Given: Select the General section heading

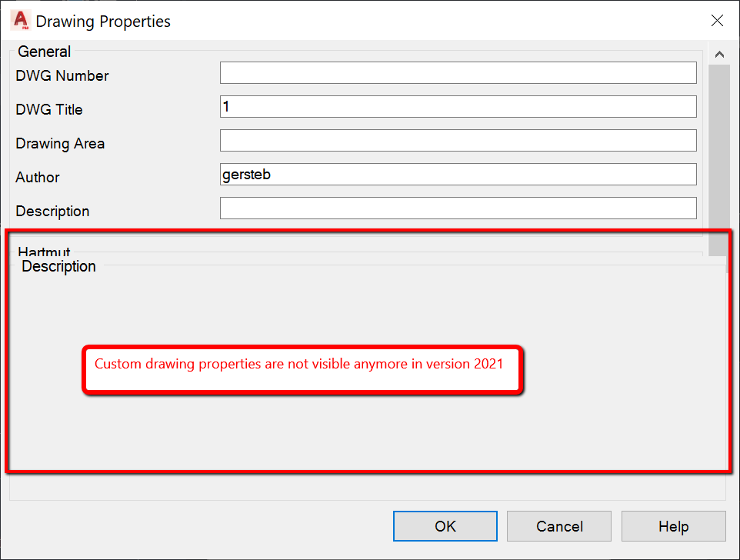Looking at the screenshot, I should click(x=44, y=52).
